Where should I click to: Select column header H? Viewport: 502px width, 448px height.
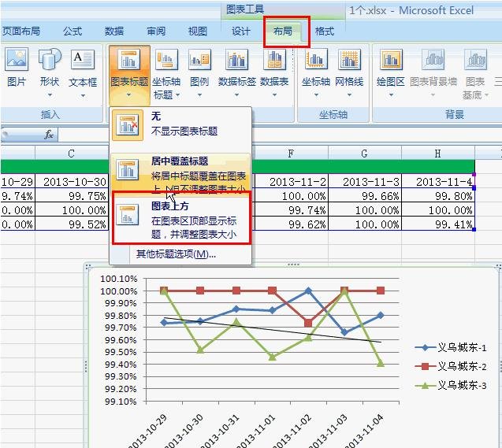437,154
